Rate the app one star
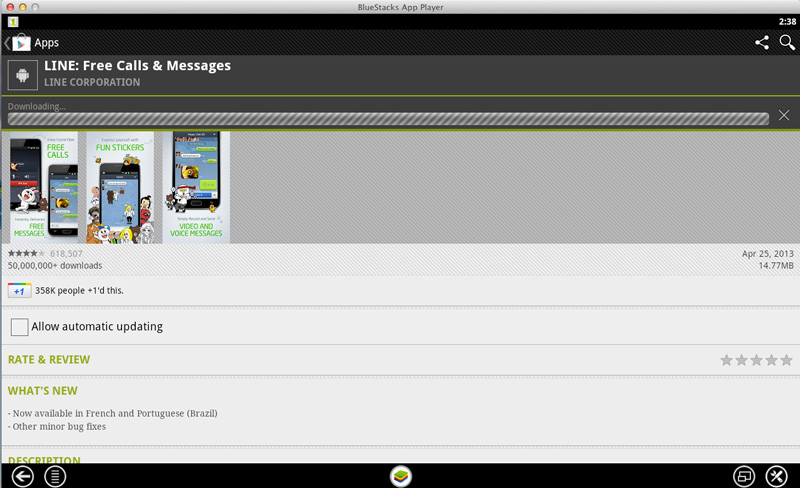The height and width of the screenshot is (488, 800). pos(726,360)
